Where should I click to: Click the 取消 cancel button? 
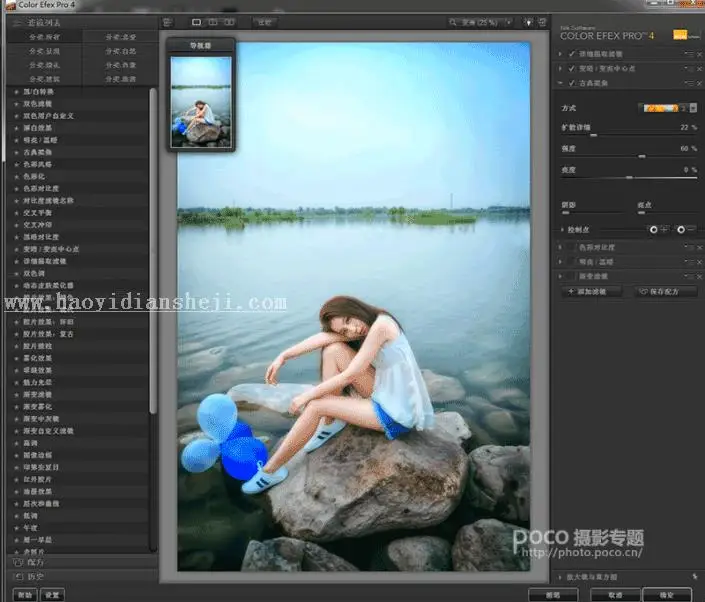click(x=615, y=595)
